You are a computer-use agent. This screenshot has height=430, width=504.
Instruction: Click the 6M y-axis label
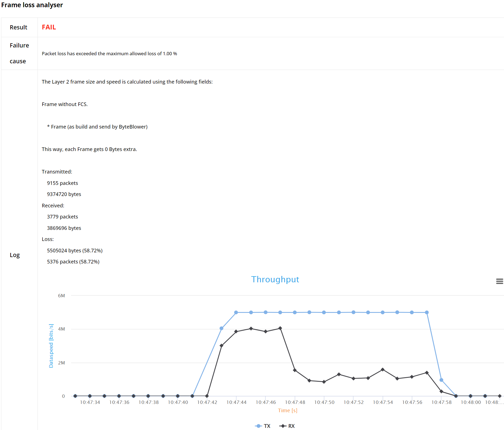(x=61, y=296)
